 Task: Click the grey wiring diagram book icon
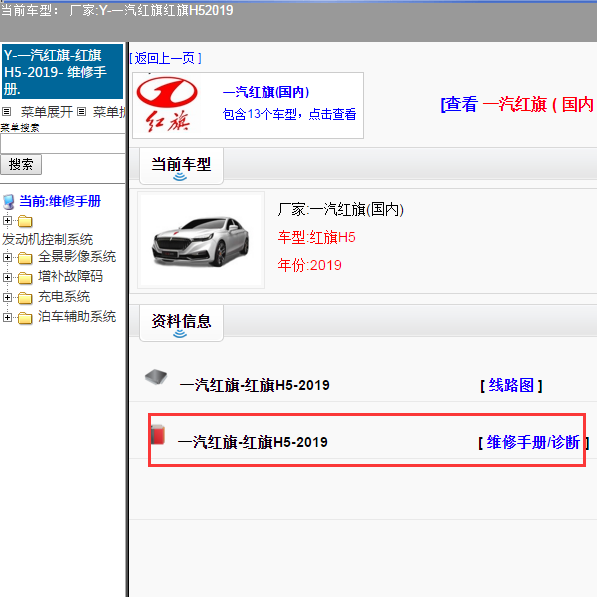tap(156, 377)
